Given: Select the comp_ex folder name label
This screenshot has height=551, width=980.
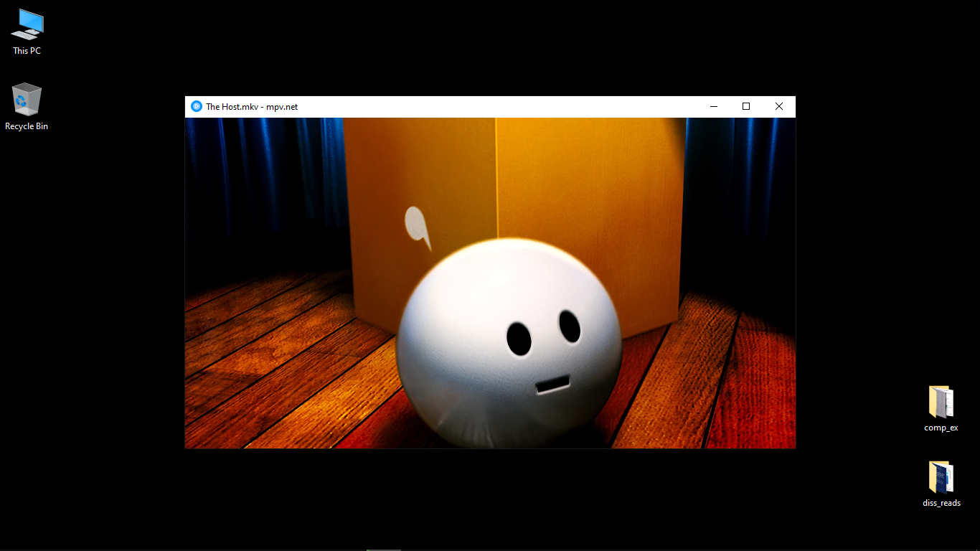Looking at the screenshot, I should click(941, 427).
